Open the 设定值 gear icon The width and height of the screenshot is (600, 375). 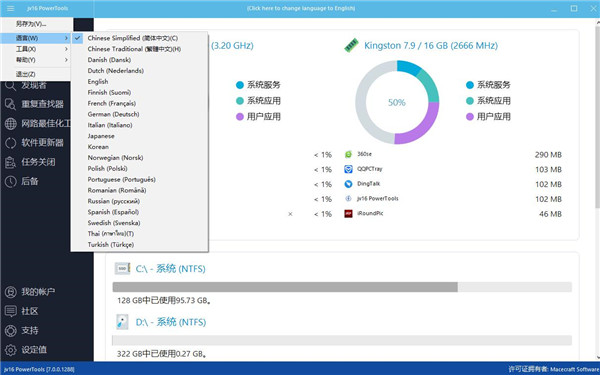tap(10, 350)
